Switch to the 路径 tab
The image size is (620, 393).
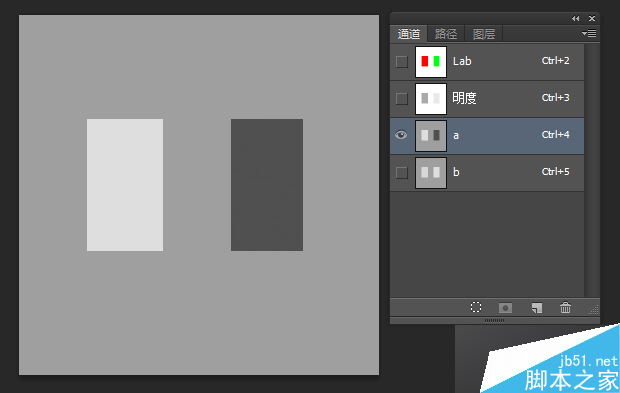[x=446, y=34]
